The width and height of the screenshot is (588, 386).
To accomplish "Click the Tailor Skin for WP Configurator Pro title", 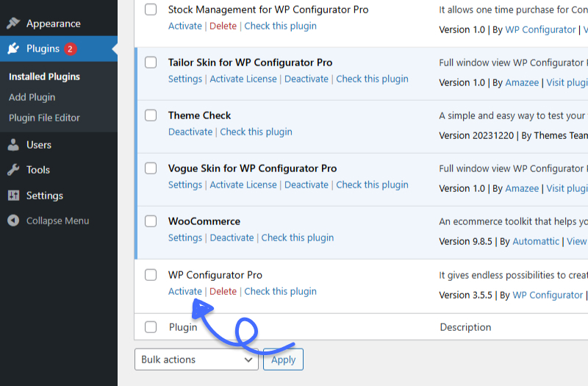I will pos(250,62).
